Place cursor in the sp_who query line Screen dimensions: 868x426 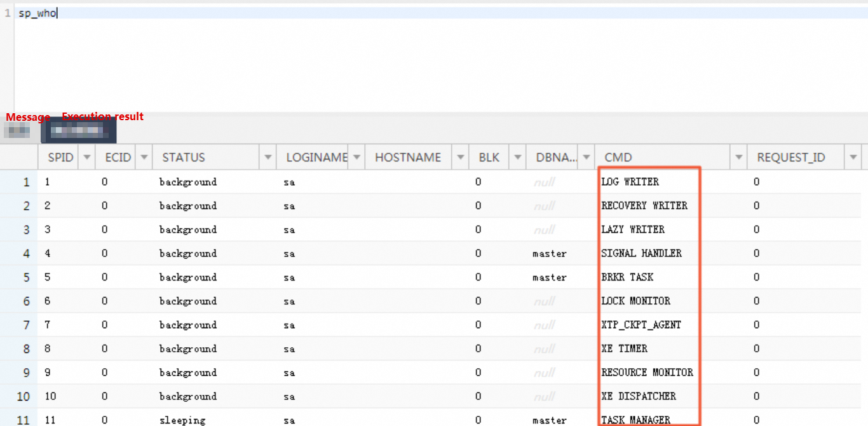coord(441,13)
